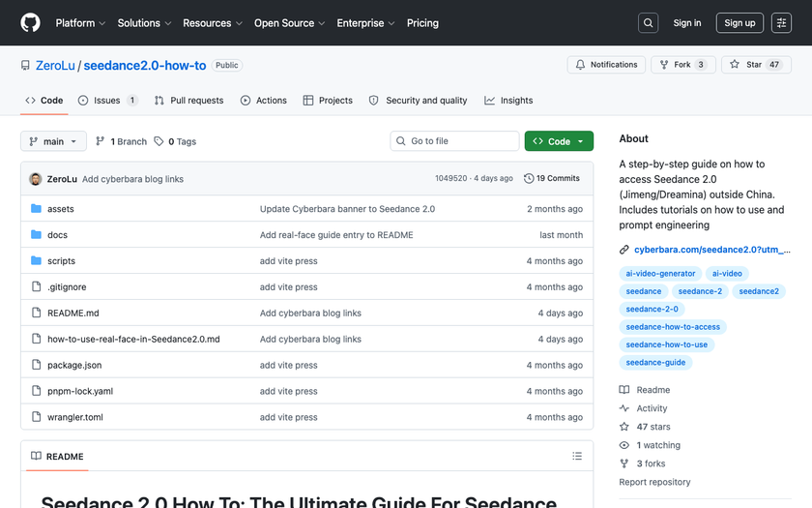This screenshot has height=508, width=812.
Task: Open the cyberbara.com/seedance2.0 website link
Action: [712, 250]
